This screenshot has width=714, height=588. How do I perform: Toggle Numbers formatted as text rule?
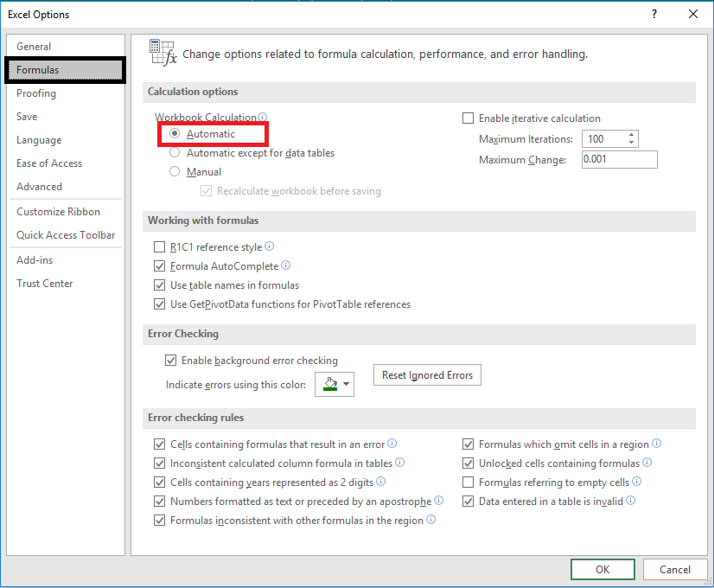coord(159,502)
